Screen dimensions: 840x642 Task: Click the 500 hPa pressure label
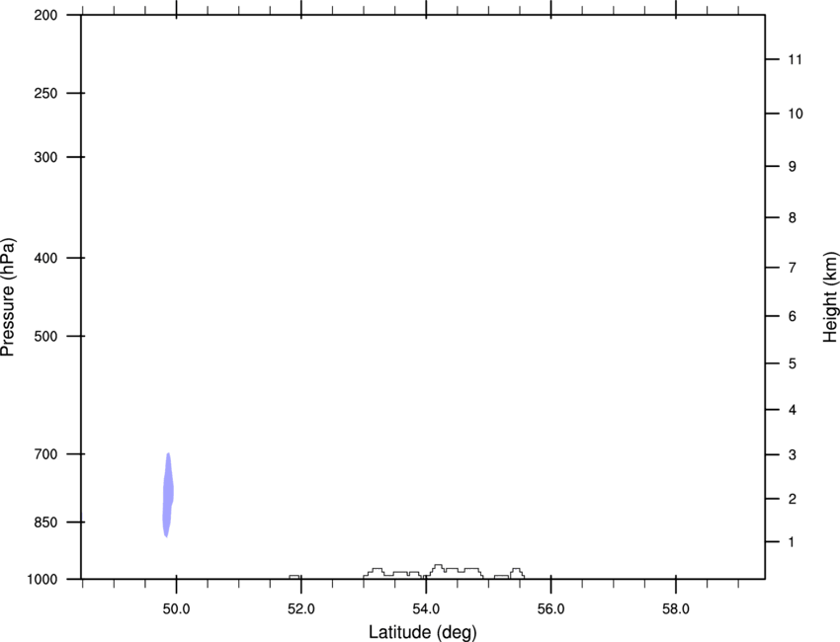click(x=45, y=336)
